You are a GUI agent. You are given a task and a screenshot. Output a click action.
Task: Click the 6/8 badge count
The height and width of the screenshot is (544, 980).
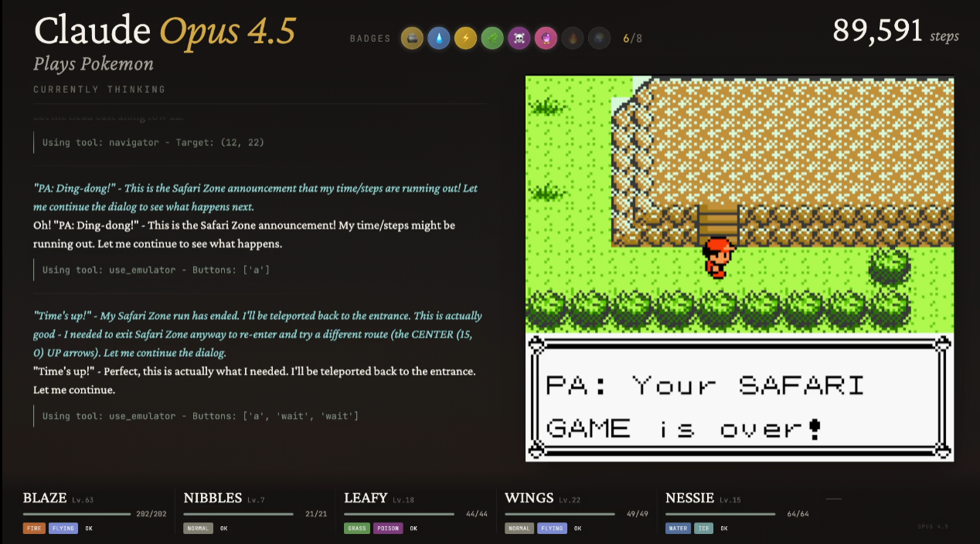click(632, 39)
